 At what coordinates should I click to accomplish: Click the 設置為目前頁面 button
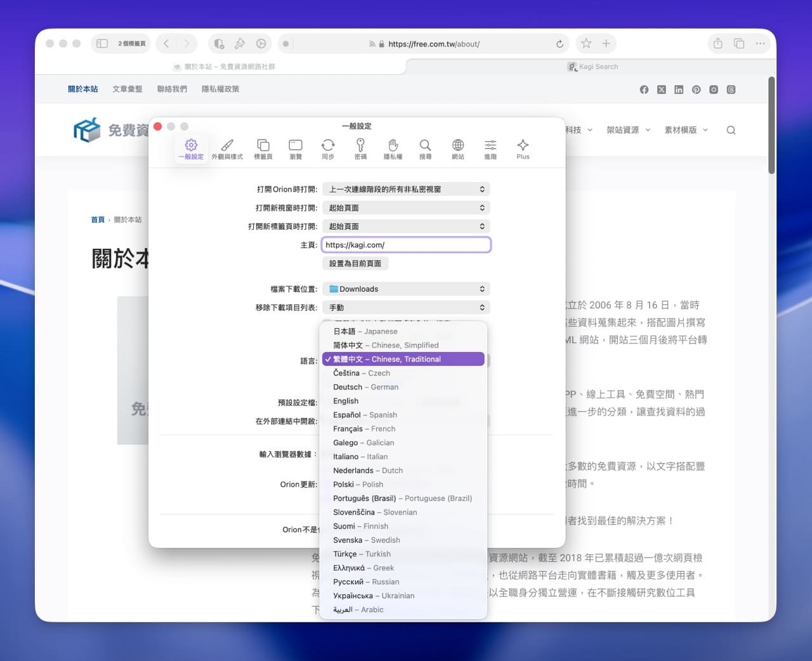[x=355, y=263]
